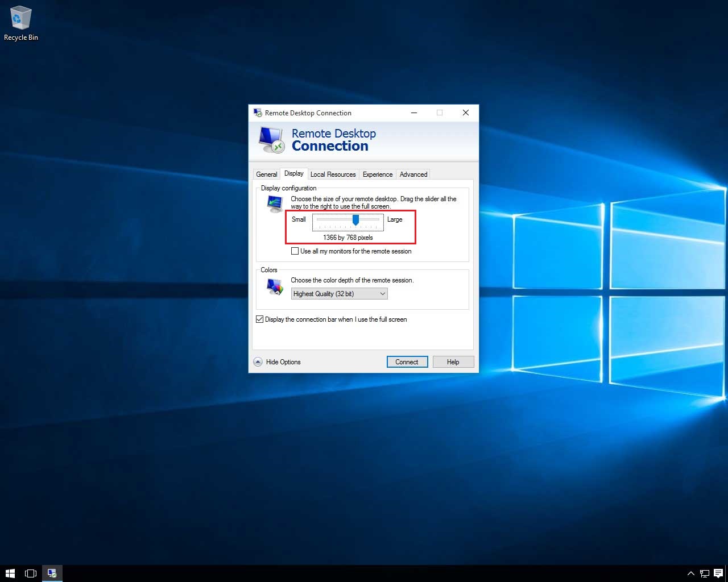
Task: Click the Help button
Action: [x=453, y=362]
